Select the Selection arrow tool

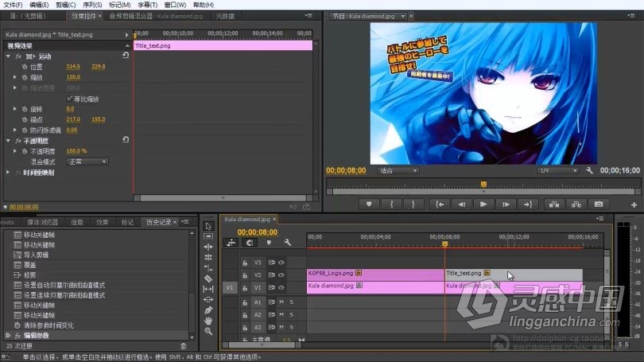[x=208, y=226]
